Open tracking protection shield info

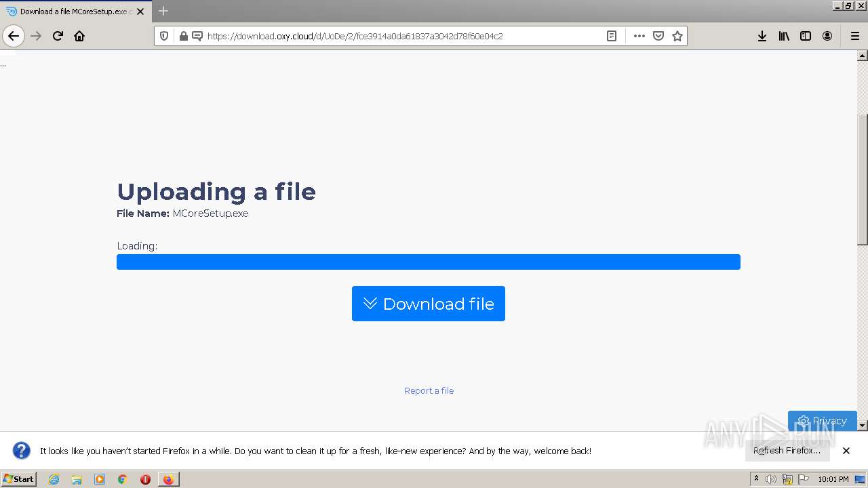164,36
